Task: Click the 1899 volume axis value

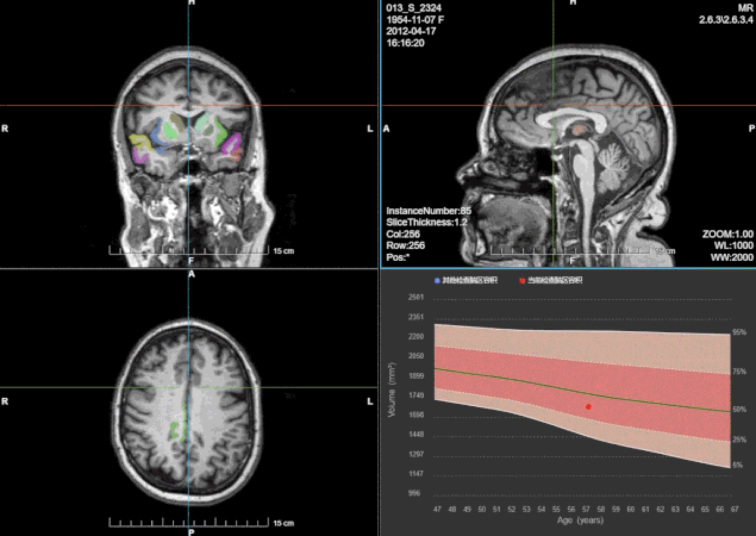Action: click(x=417, y=376)
